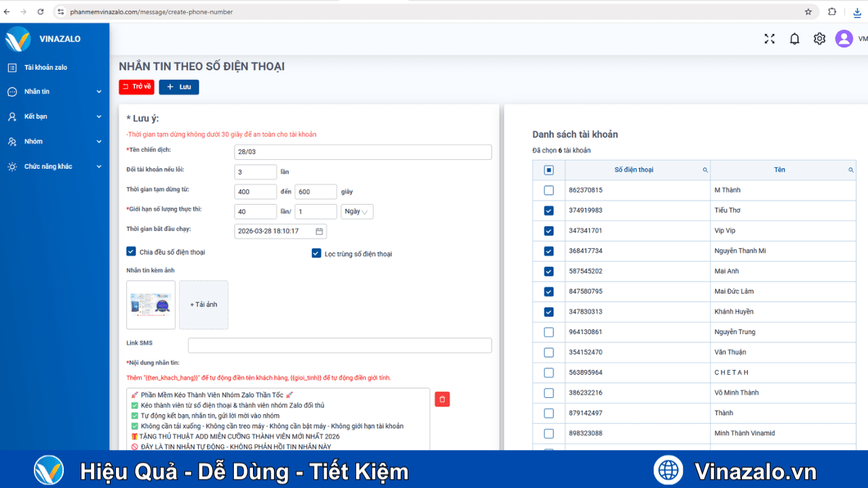The width and height of the screenshot is (868, 488).
Task: Enter fullscreen mode via the expand icon
Action: coord(769,39)
